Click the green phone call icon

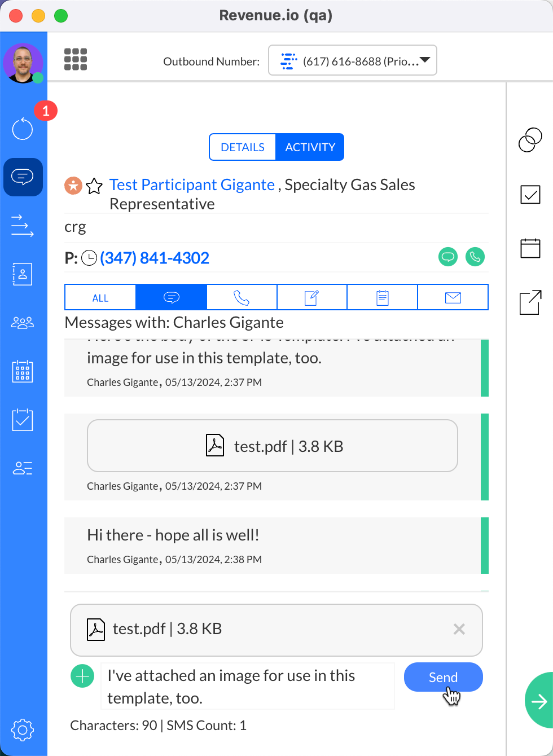475,257
